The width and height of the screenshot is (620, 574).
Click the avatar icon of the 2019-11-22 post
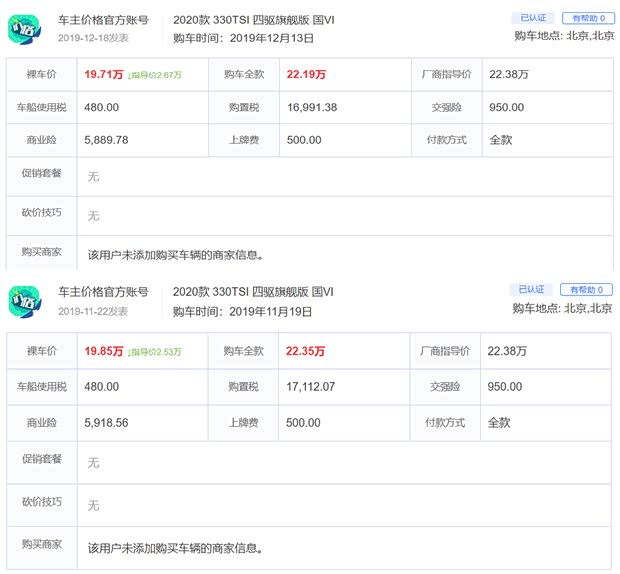(25, 302)
